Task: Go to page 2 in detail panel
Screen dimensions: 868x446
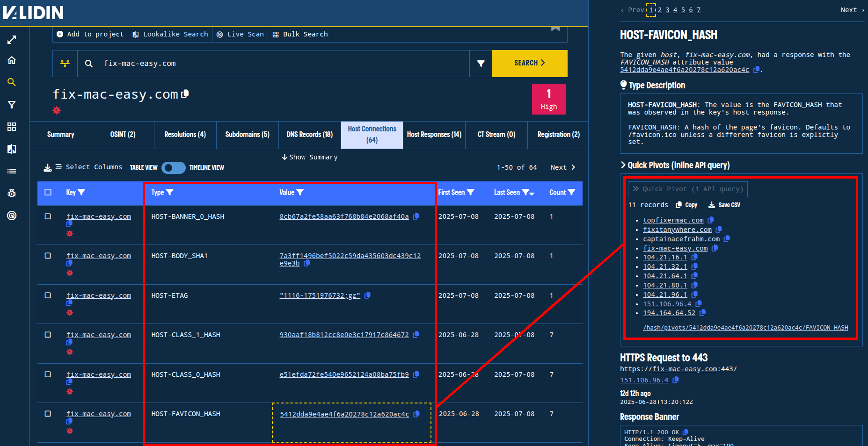Action: 660,10
